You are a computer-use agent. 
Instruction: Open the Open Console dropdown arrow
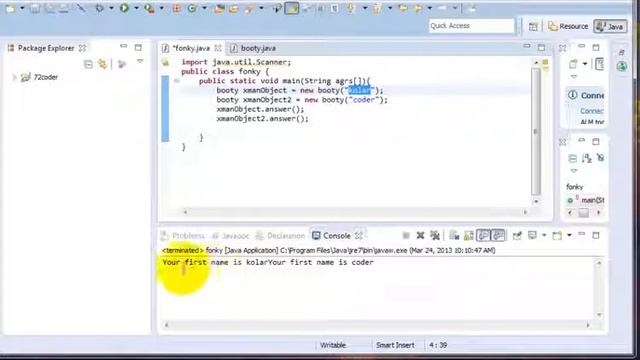tap(569, 236)
